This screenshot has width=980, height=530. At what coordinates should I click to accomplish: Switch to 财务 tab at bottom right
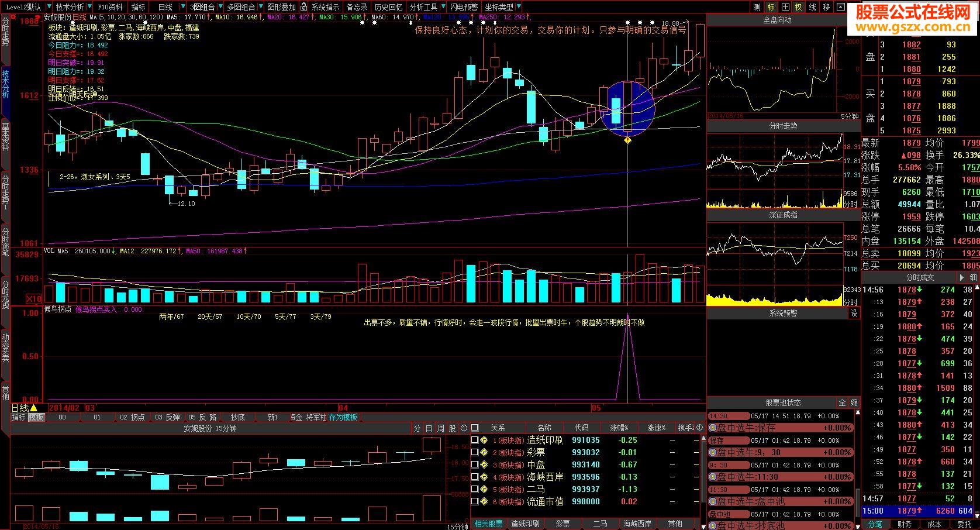pyautogui.click(x=904, y=524)
